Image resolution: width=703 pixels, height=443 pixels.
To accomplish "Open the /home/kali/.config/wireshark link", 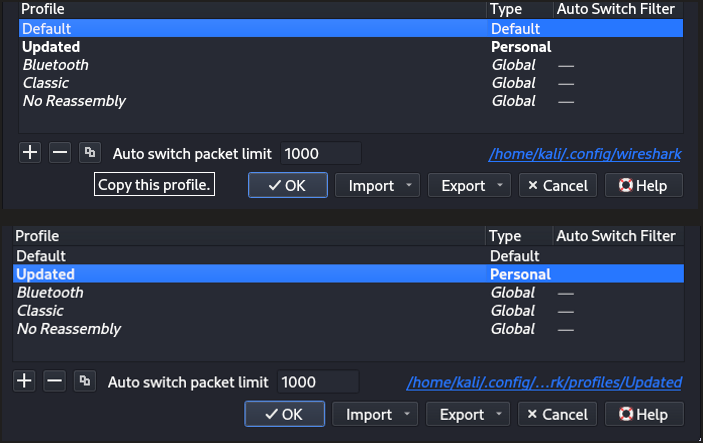I will [x=585, y=154].
